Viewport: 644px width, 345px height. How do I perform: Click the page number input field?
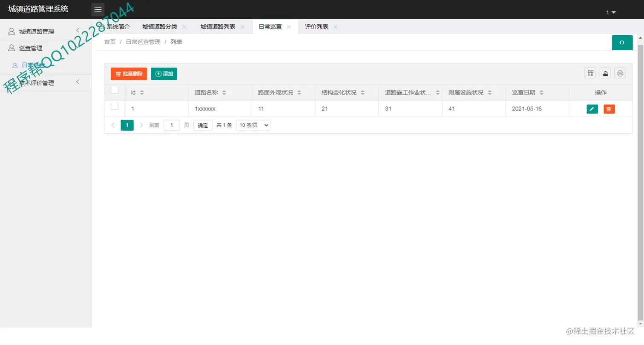[x=172, y=125]
